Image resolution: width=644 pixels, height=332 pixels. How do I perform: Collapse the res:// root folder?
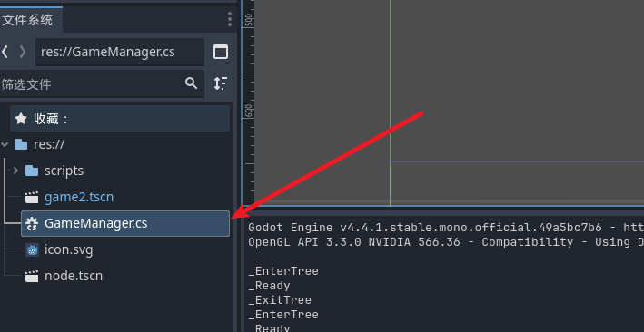5,144
